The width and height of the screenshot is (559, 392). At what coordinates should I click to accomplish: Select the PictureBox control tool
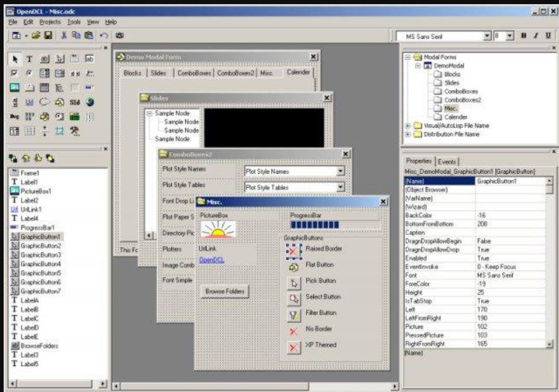point(15,87)
